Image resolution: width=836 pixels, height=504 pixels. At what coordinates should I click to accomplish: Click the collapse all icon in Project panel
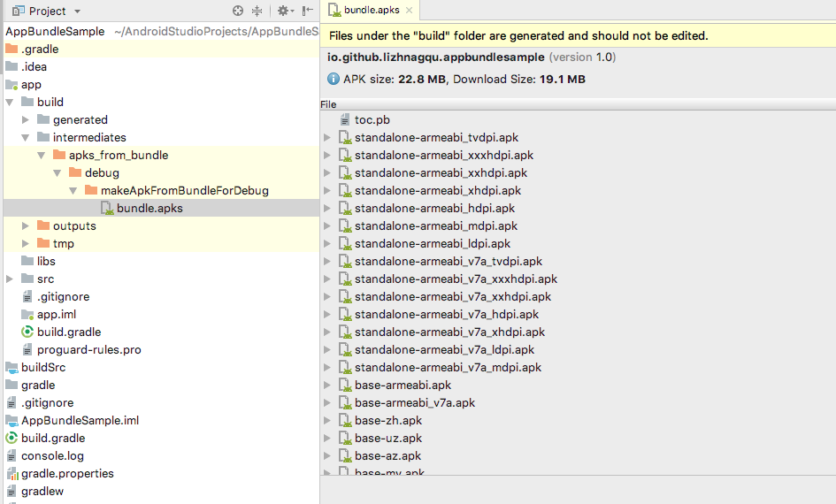257,11
